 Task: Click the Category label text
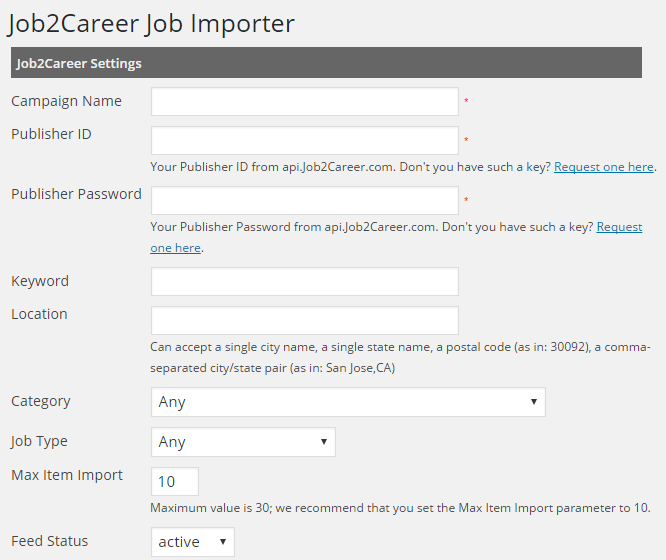click(41, 401)
